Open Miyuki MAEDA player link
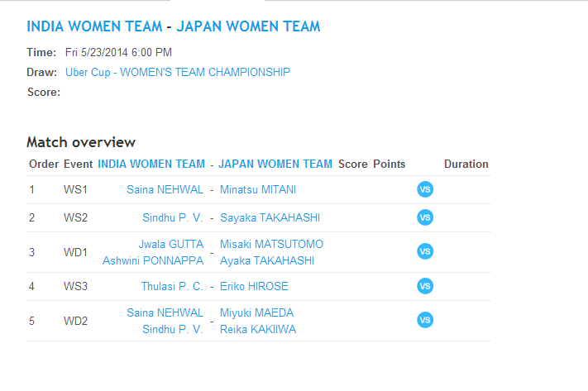588x391 pixels. (256, 312)
